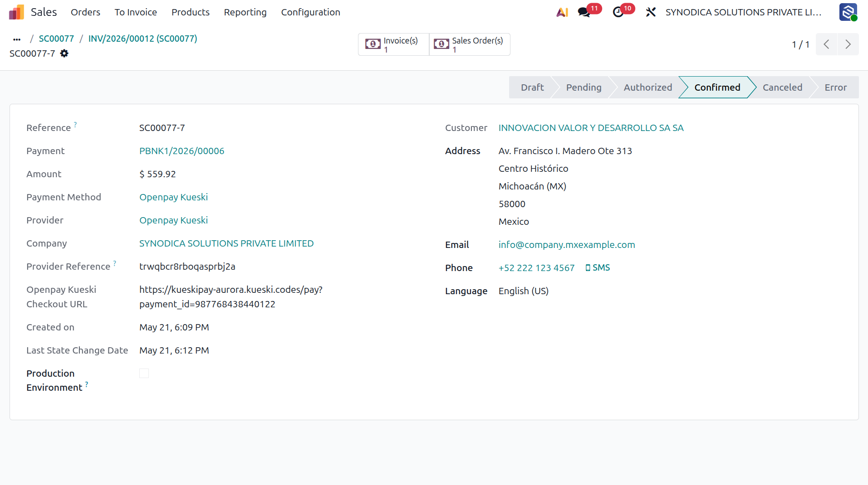Go to INV/2026/00012 breadcrumb link
868x485 pixels.
click(142, 39)
